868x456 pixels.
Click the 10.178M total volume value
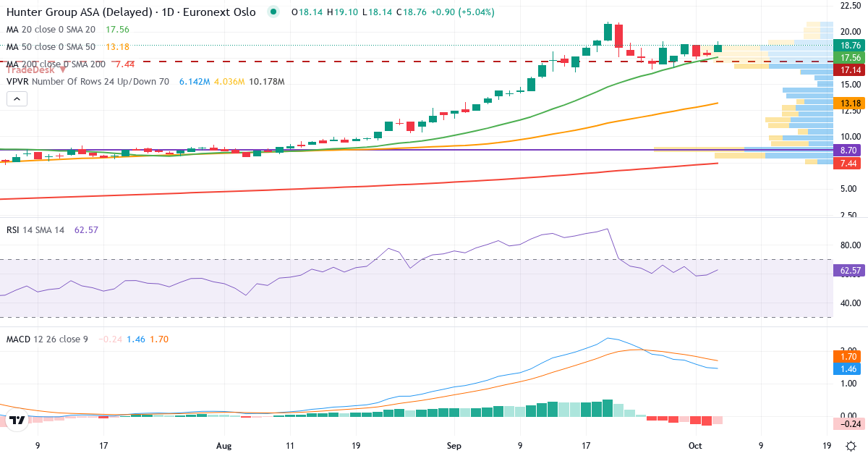pyautogui.click(x=267, y=82)
